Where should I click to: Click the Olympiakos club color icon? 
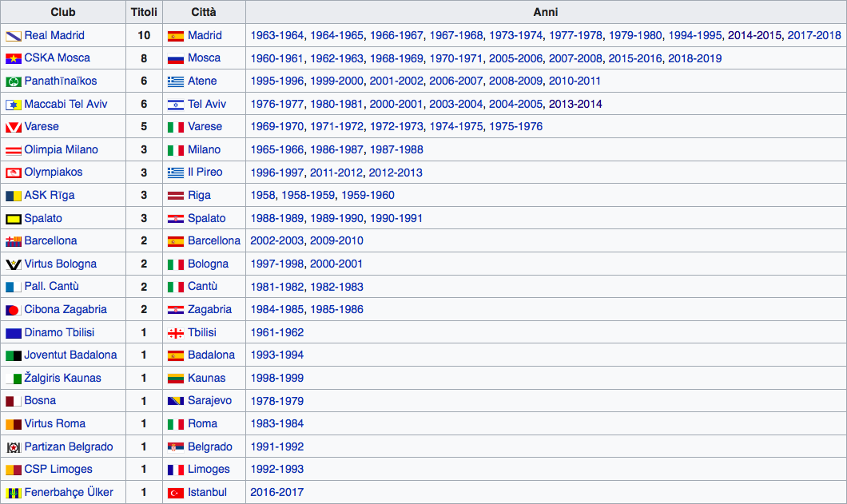point(14,173)
